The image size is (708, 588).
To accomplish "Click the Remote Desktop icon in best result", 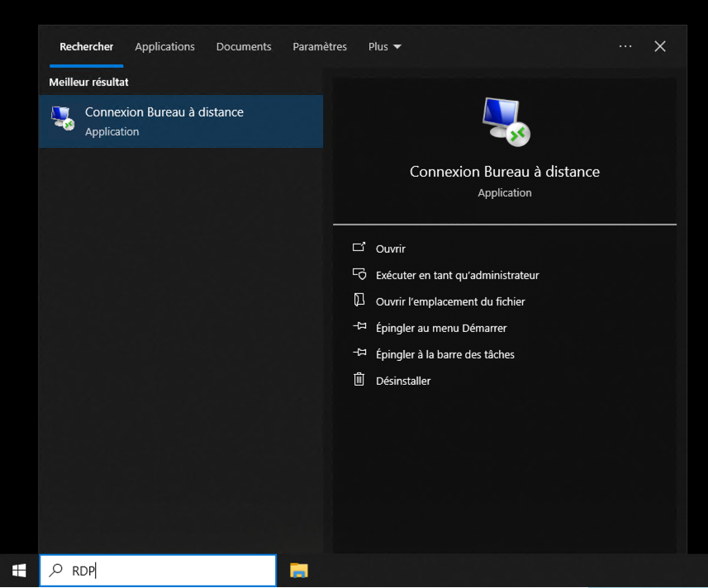I will 62,118.
